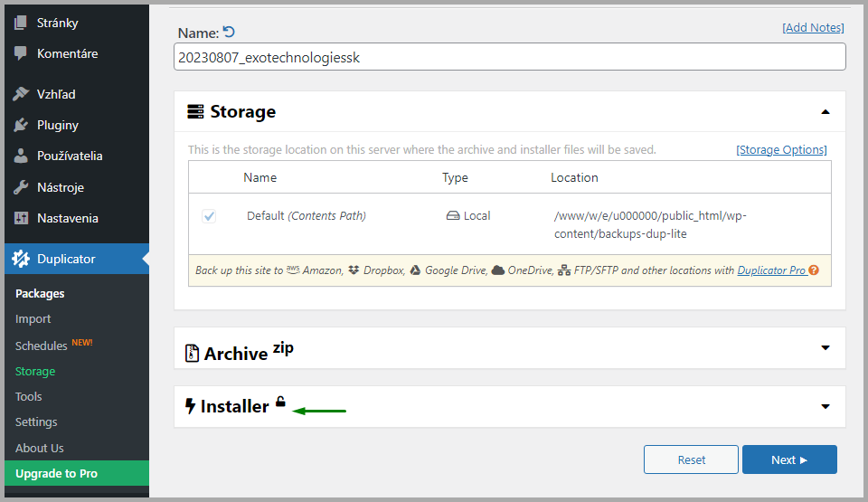Screen dimensions: 868x502
Task: Click the Stránky pages icon in sidebar
Action: point(21,23)
